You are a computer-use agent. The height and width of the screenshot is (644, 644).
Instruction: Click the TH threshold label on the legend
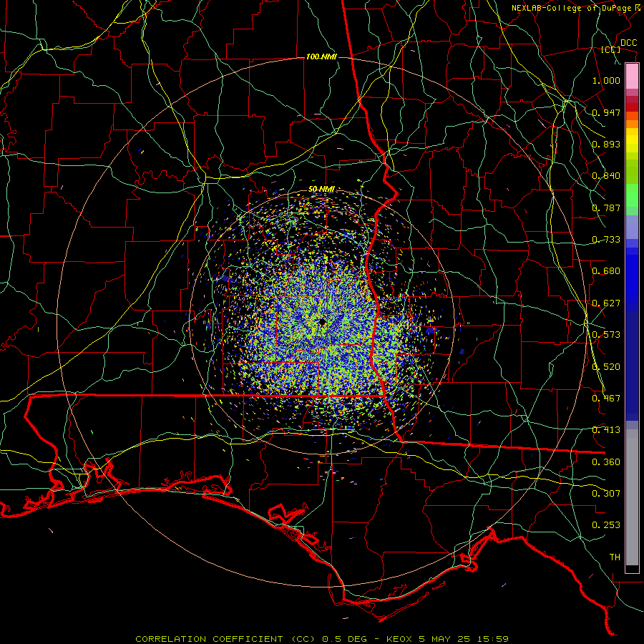(615, 557)
